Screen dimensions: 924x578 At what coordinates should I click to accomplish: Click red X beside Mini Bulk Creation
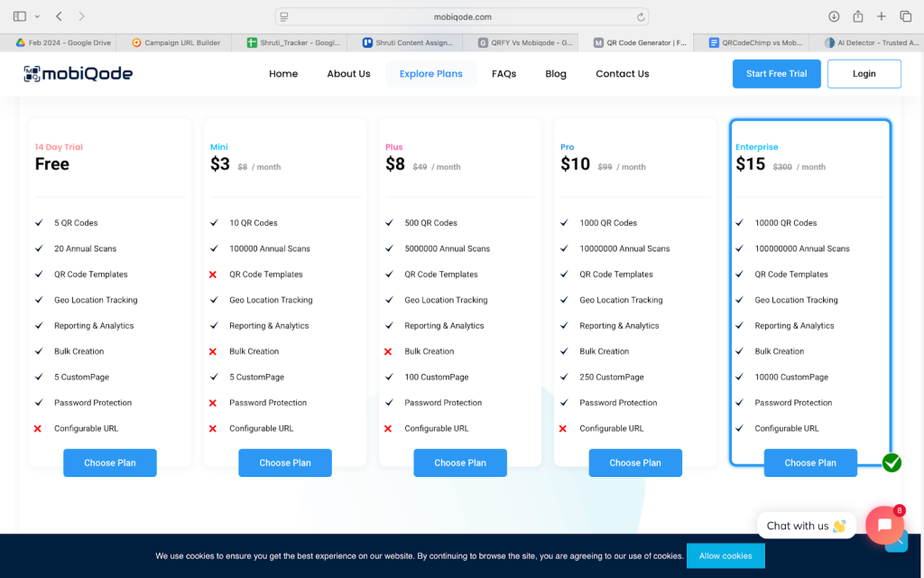click(213, 351)
